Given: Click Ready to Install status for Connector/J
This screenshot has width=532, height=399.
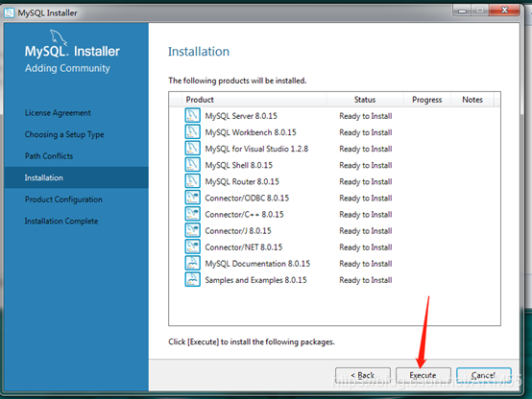Looking at the screenshot, I should pyautogui.click(x=366, y=231).
